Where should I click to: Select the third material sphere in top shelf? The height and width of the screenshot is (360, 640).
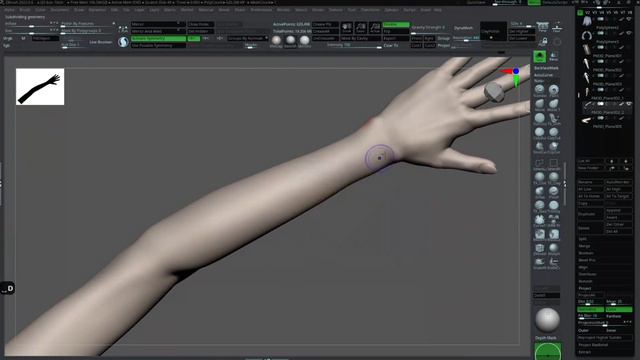(304, 40)
